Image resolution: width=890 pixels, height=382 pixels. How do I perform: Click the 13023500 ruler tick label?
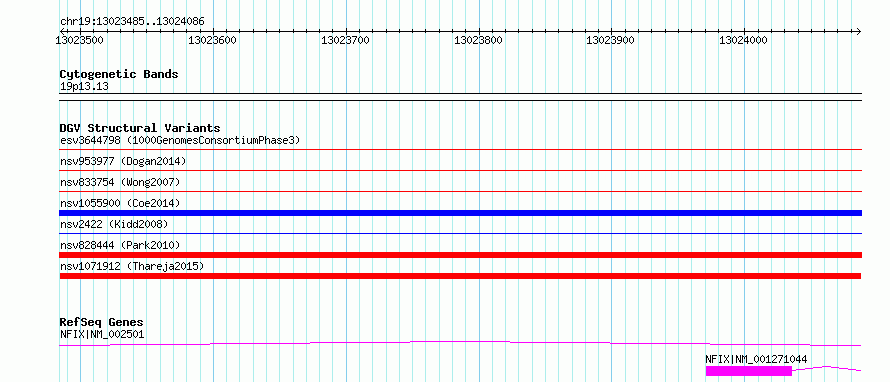79,40
